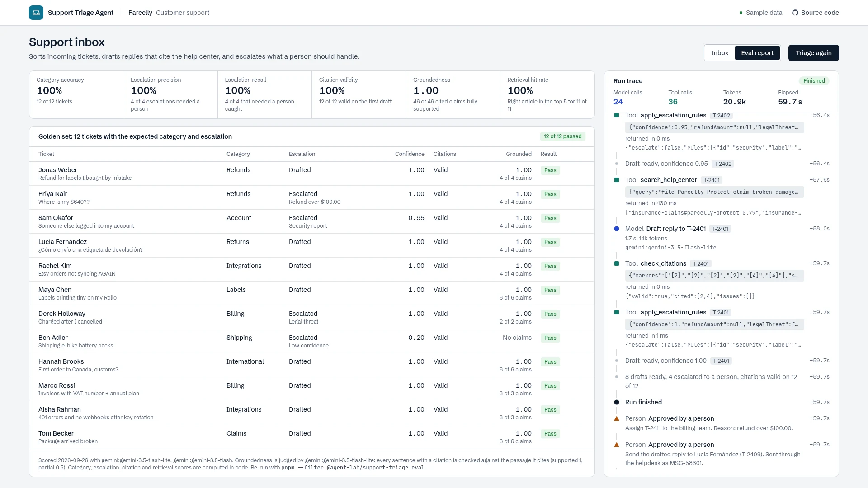Click the blue circle marker for Draft reply to T-2401
The height and width of the screenshot is (488, 868).
pyautogui.click(x=617, y=229)
